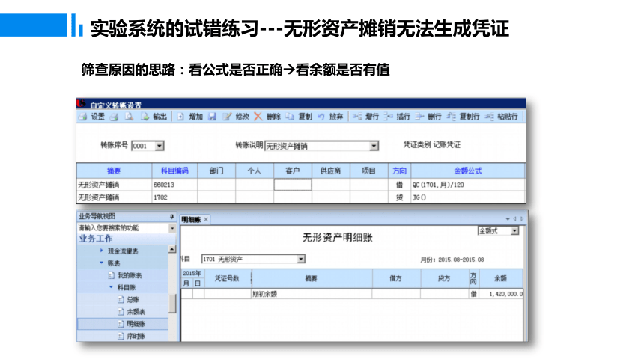This screenshot has height=362, width=644.
Task: Click the 增行 (add row) icon
Action: coord(357,117)
